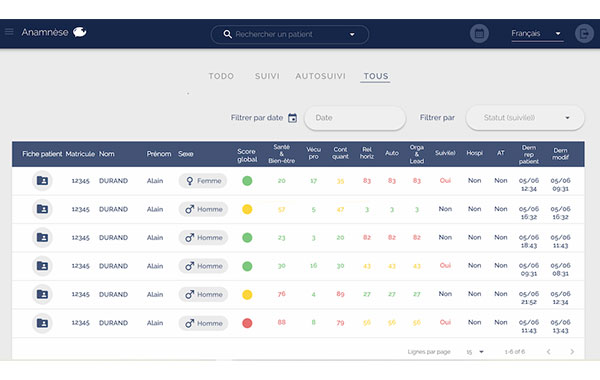Sort by the Dern modif column header
This screenshot has width=600, height=380.
click(x=560, y=154)
